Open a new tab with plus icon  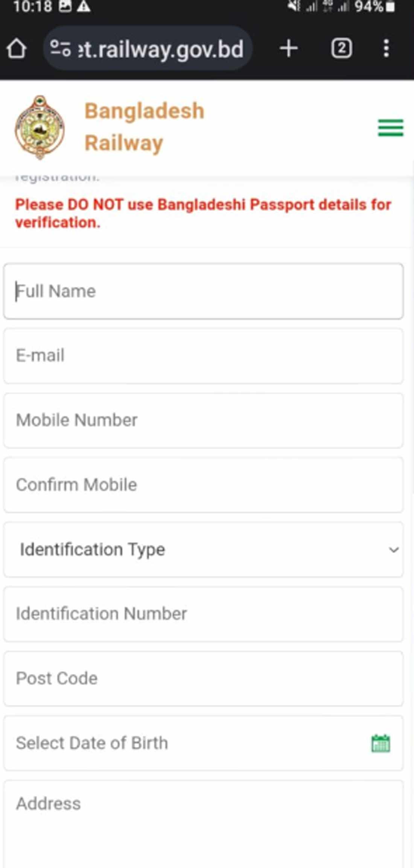coord(289,49)
